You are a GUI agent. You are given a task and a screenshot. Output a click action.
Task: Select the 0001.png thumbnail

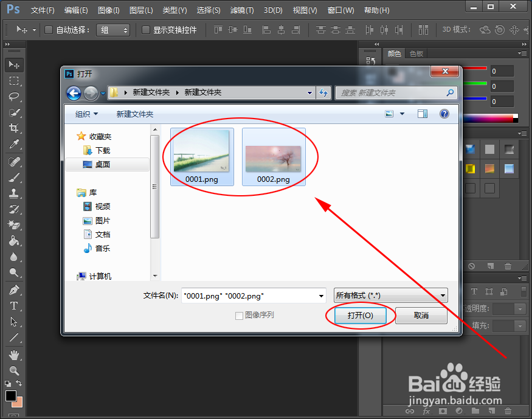[202, 157]
